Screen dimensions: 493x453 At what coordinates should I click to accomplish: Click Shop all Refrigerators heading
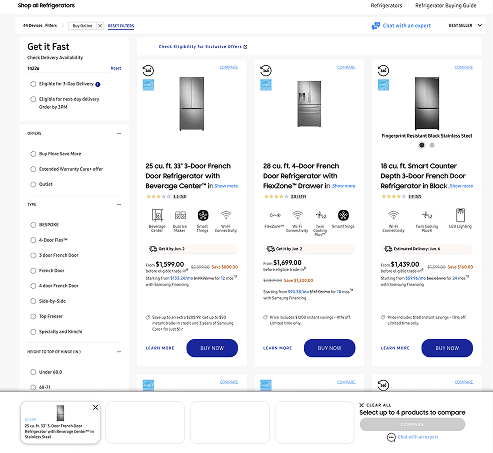pos(46,5)
